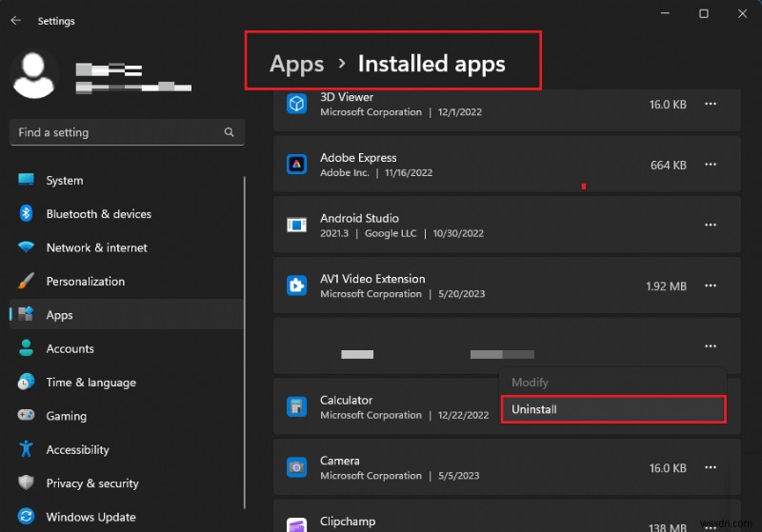
Task: Click the Accessibility figure icon
Action: (x=26, y=449)
